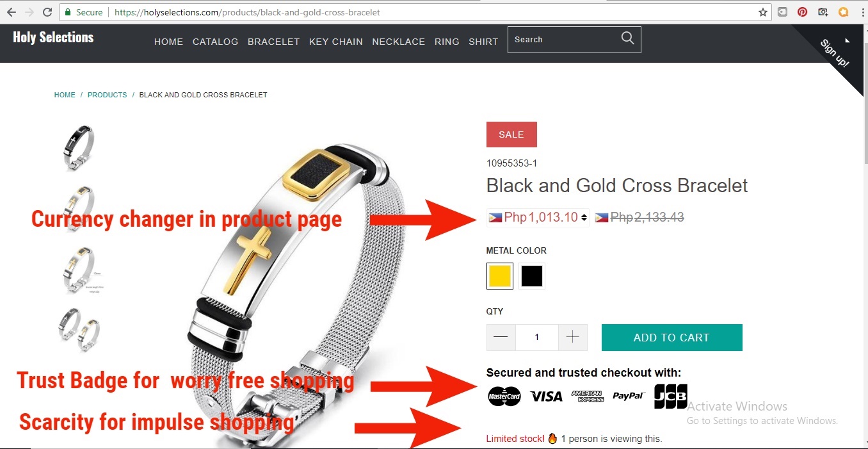The image size is (868, 449).
Task: Click the Visa payment badge
Action: coord(546,396)
